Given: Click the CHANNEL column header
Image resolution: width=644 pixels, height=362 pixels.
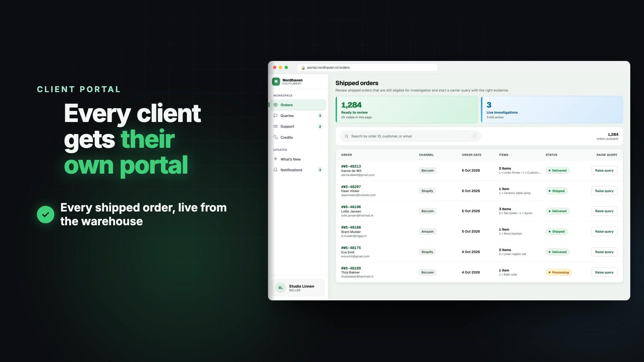Looking at the screenshot, I should click(x=426, y=155).
